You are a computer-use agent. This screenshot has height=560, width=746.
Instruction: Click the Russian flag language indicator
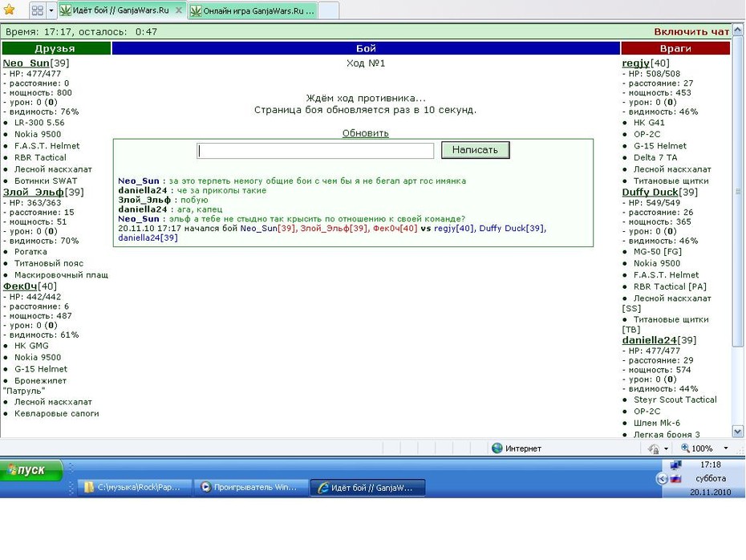(675, 479)
